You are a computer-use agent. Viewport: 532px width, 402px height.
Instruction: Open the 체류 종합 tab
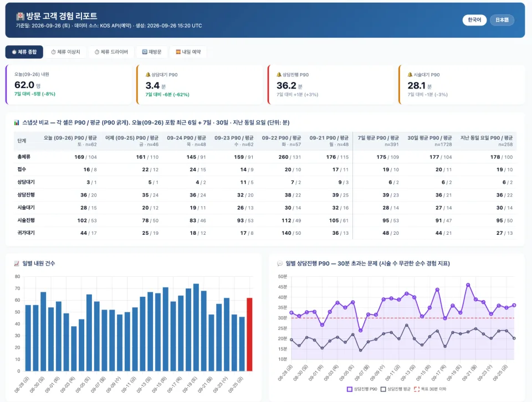coord(24,52)
